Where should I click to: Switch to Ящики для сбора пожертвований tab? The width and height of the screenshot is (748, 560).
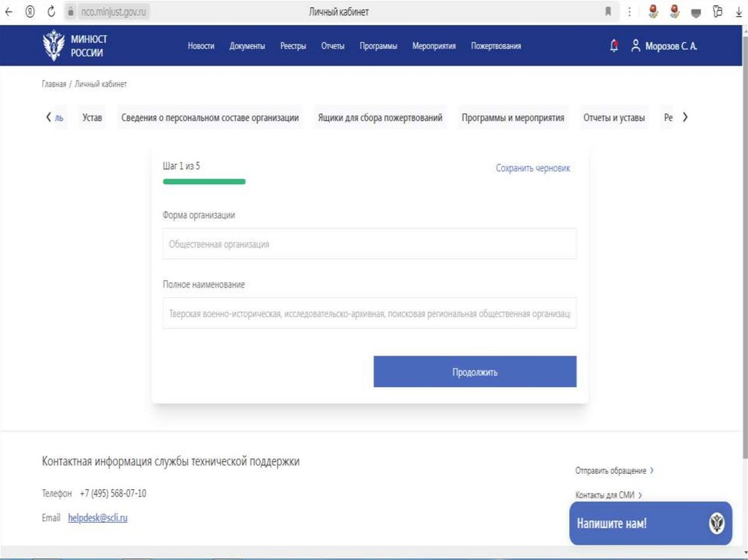click(380, 118)
